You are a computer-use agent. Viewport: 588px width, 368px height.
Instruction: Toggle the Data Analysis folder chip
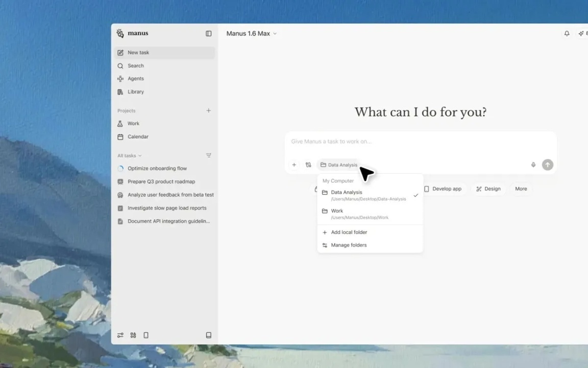[x=339, y=165]
